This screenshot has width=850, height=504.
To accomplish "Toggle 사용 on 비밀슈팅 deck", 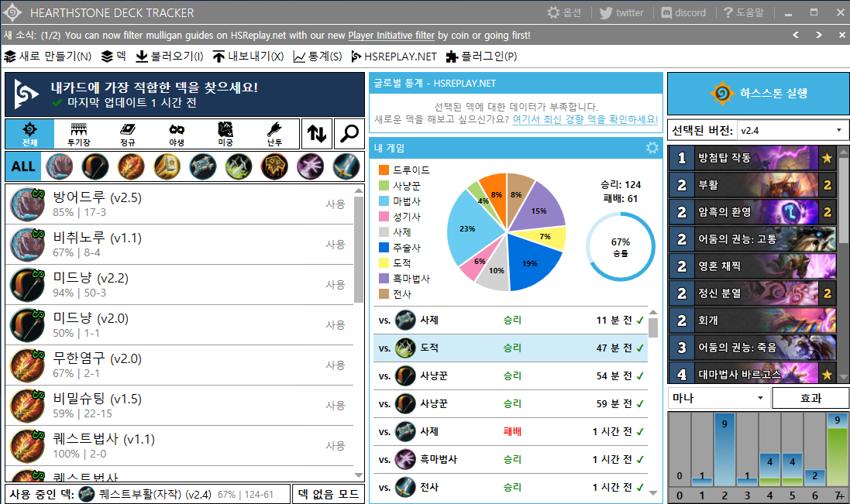I will (335, 406).
